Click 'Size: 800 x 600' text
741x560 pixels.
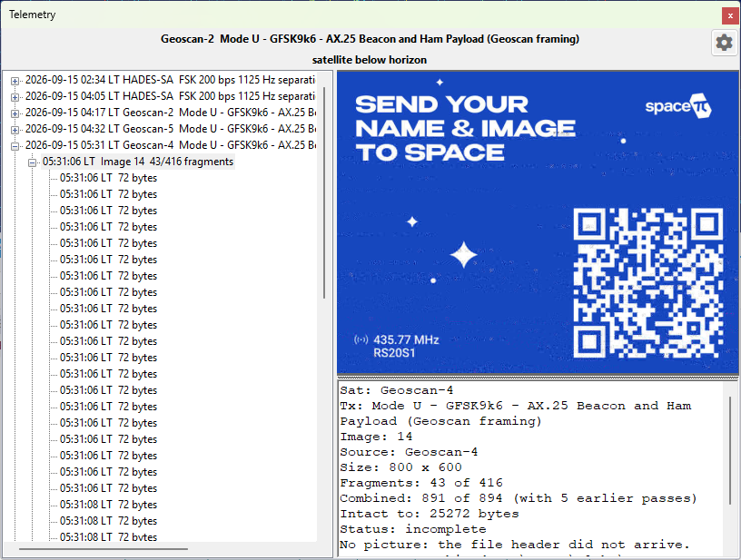(400, 467)
